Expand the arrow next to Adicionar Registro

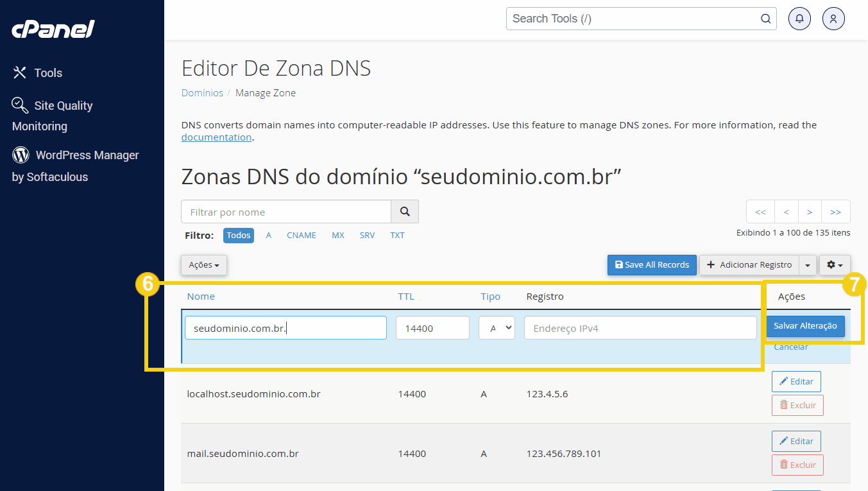[x=808, y=265]
